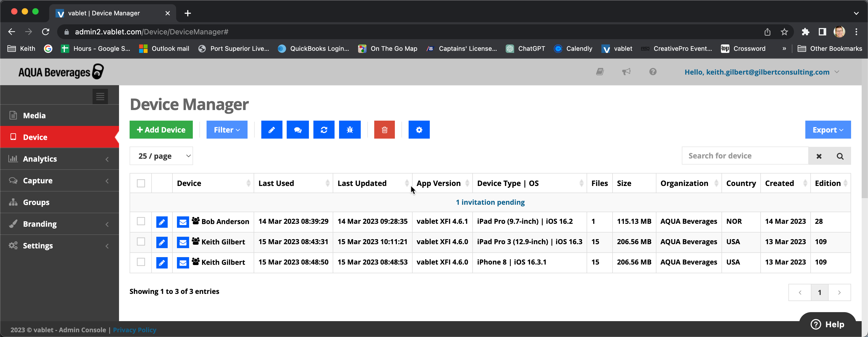Sort table by Device column
This screenshot has width=868, height=337.
213,183
